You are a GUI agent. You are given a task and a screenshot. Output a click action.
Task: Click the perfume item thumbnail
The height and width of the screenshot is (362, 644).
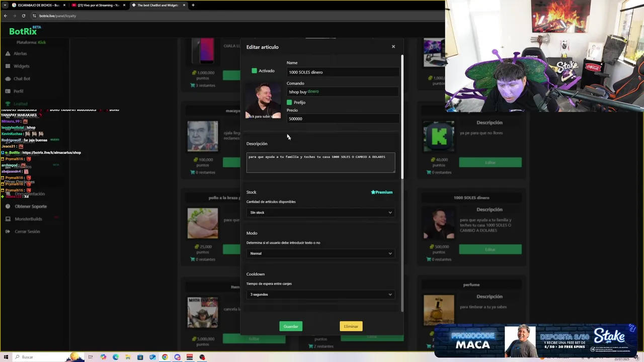(x=439, y=311)
